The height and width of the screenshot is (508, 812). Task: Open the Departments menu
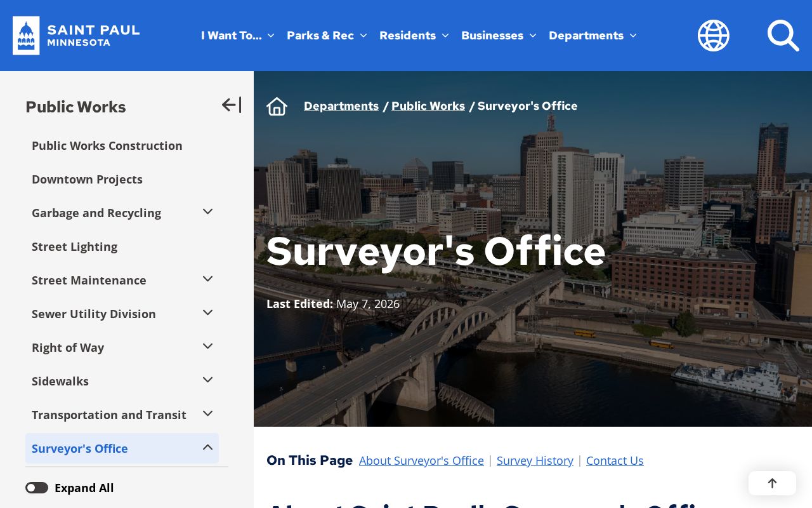(593, 36)
